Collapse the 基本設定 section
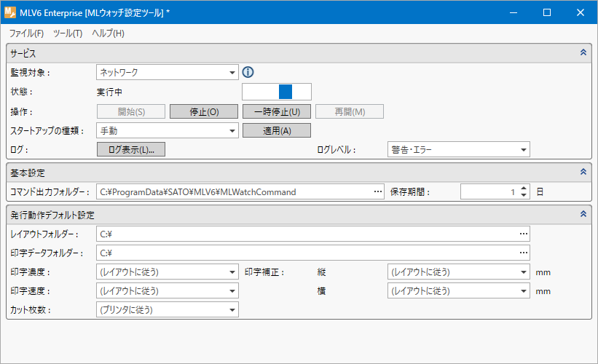This screenshot has width=598, height=364. pyautogui.click(x=583, y=172)
